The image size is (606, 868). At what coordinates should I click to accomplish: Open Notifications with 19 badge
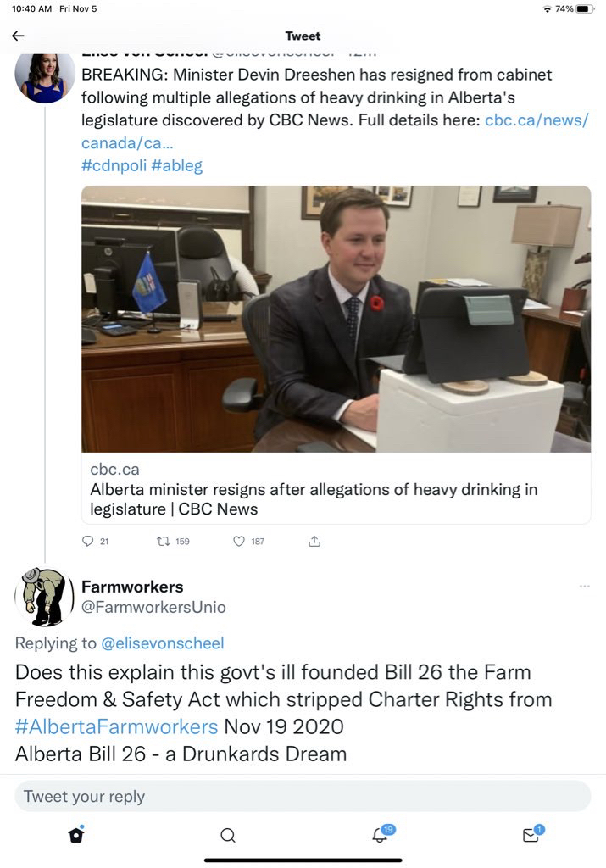[380, 835]
